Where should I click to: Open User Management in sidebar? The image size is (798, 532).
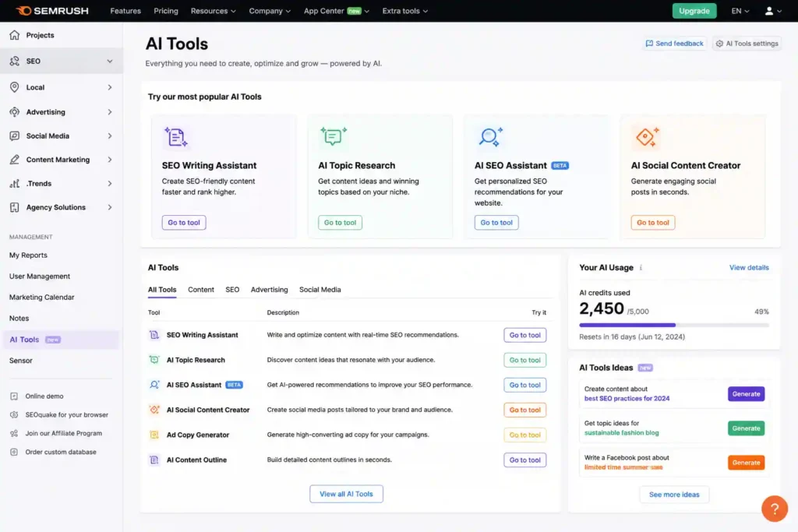[x=40, y=277]
